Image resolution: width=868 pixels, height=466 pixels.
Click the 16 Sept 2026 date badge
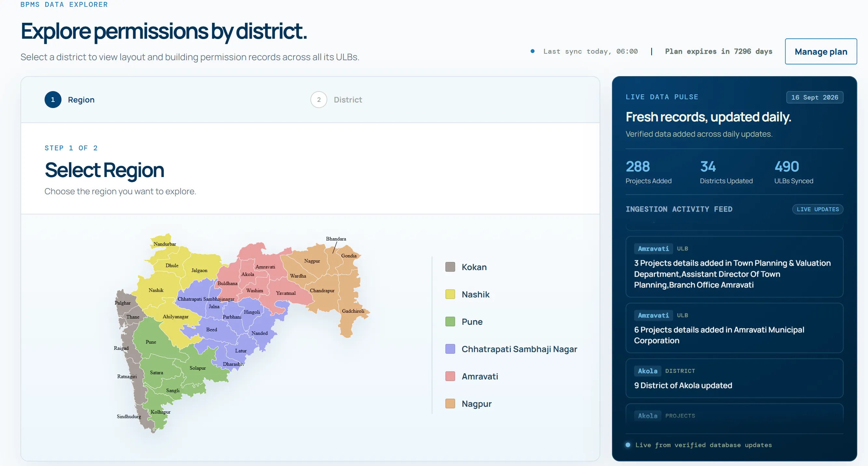click(x=814, y=97)
